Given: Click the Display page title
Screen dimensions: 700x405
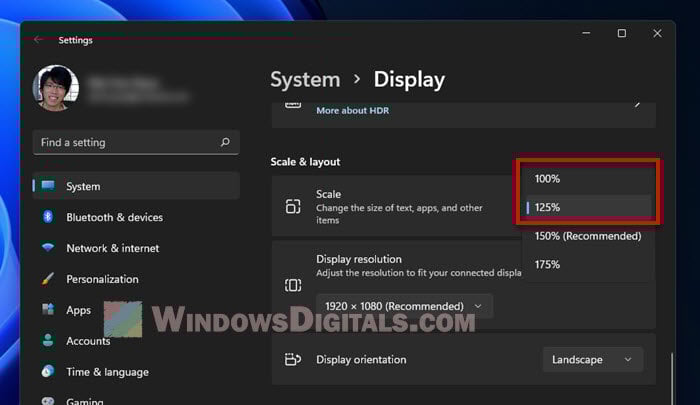Looking at the screenshot, I should [x=409, y=79].
